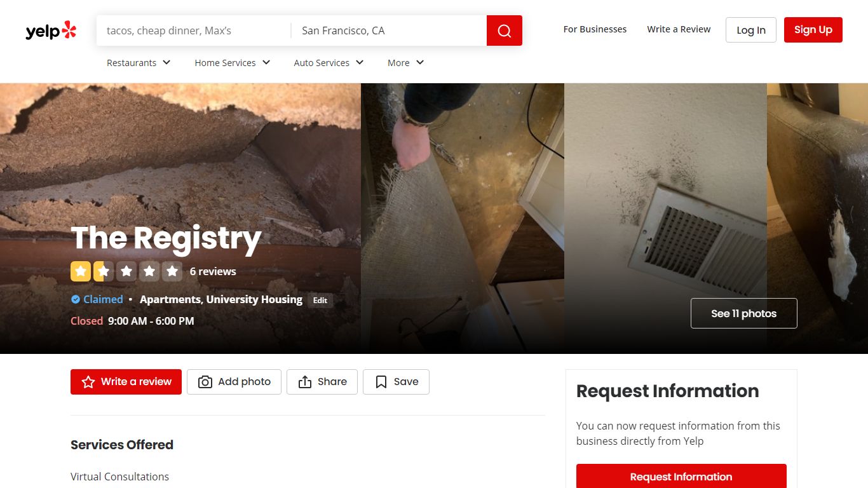Save this business with Save button

coord(396,382)
